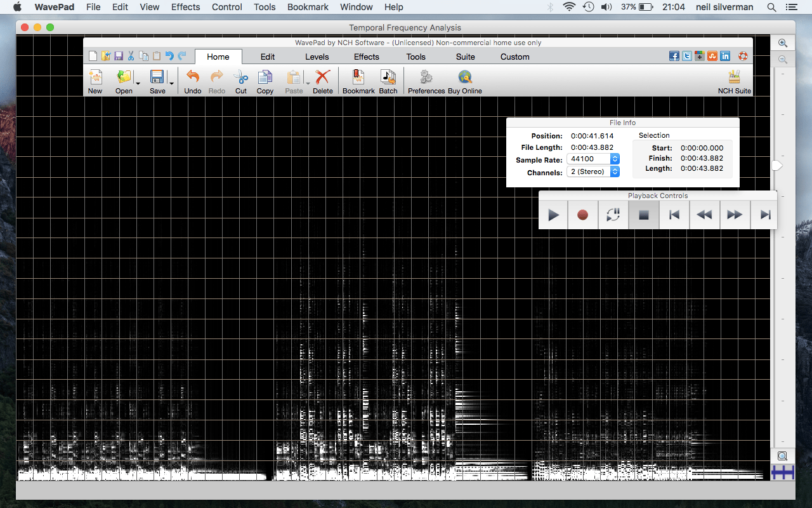This screenshot has width=812, height=508.
Task: Create a new file with New icon
Action: (95, 78)
